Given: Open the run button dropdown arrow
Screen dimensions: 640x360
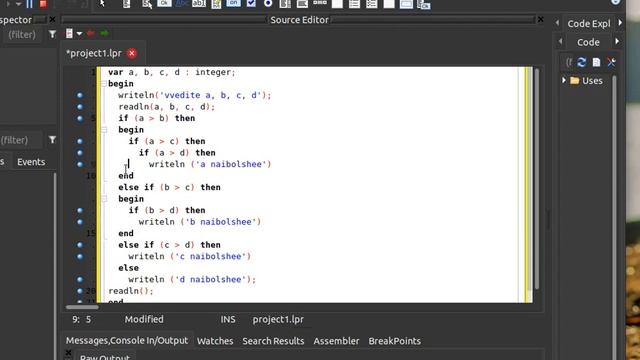Looking at the screenshot, I should (x=18, y=4).
